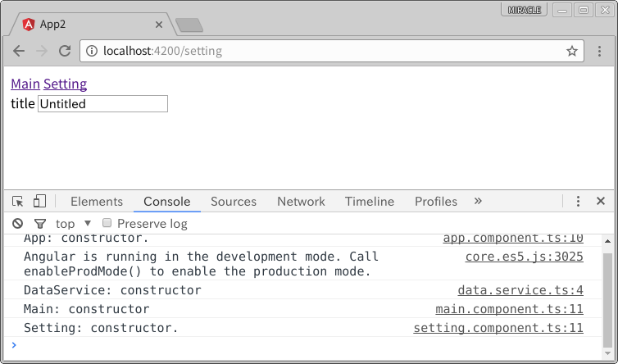This screenshot has width=618, height=364.
Task: Click the browser back arrow button
Action: 19,51
